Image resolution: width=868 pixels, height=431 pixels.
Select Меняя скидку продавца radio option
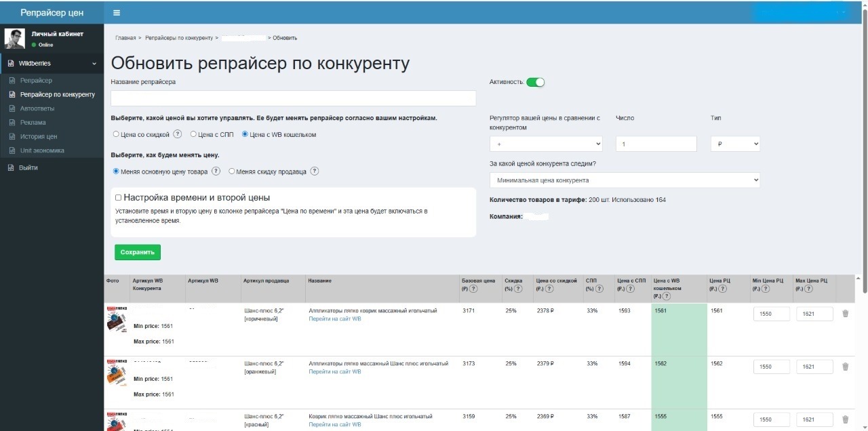(232, 171)
